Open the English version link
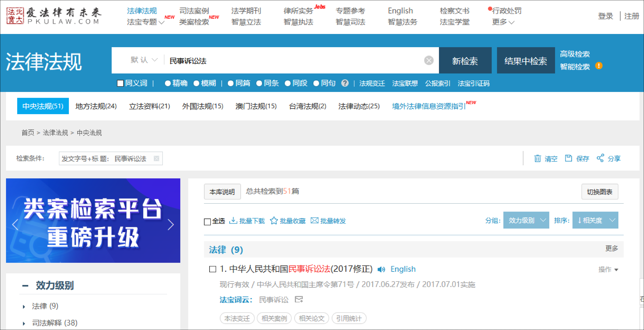The width and height of the screenshot is (644, 330). (403, 269)
